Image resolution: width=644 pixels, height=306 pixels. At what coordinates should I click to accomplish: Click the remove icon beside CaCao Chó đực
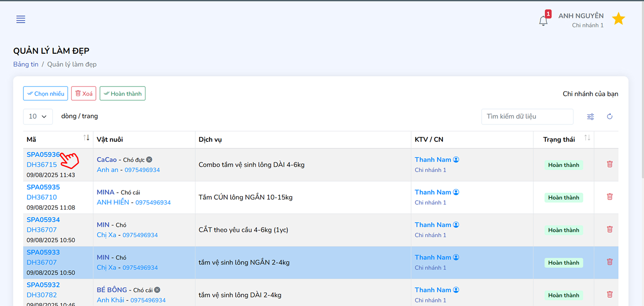tap(149, 160)
